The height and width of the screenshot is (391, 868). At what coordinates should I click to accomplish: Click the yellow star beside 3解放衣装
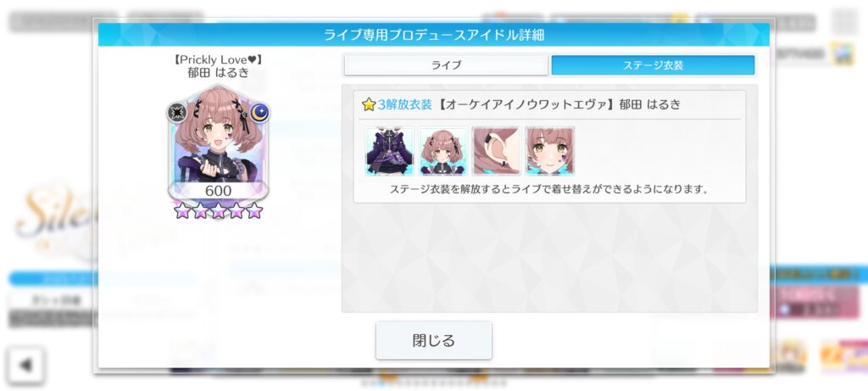(x=369, y=104)
